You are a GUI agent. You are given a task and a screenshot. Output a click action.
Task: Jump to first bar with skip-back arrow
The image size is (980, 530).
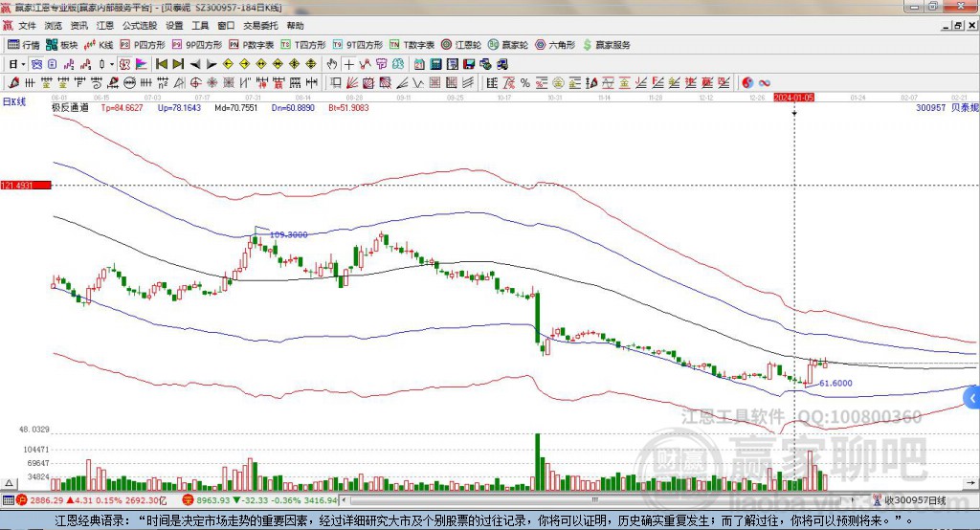162,64
